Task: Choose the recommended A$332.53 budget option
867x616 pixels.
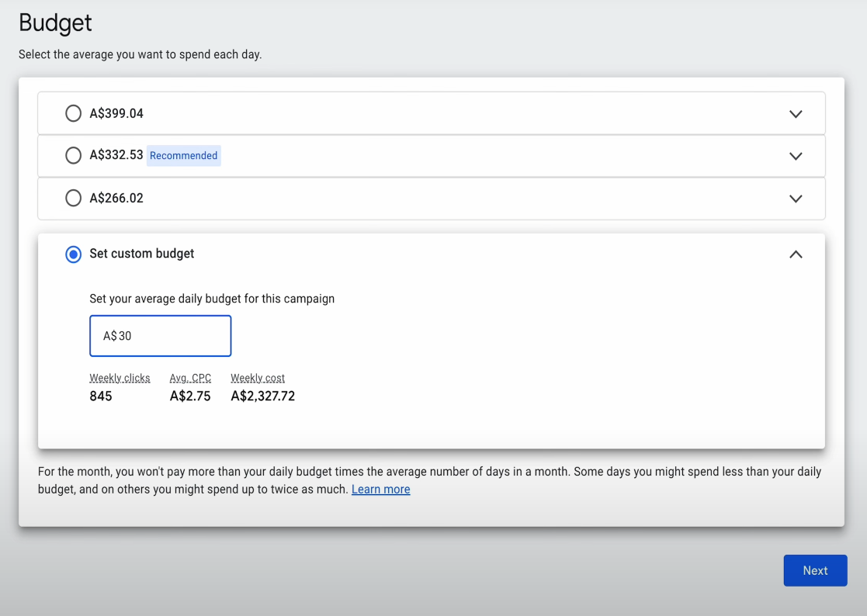Action: pyautogui.click(x=73, y=155)
